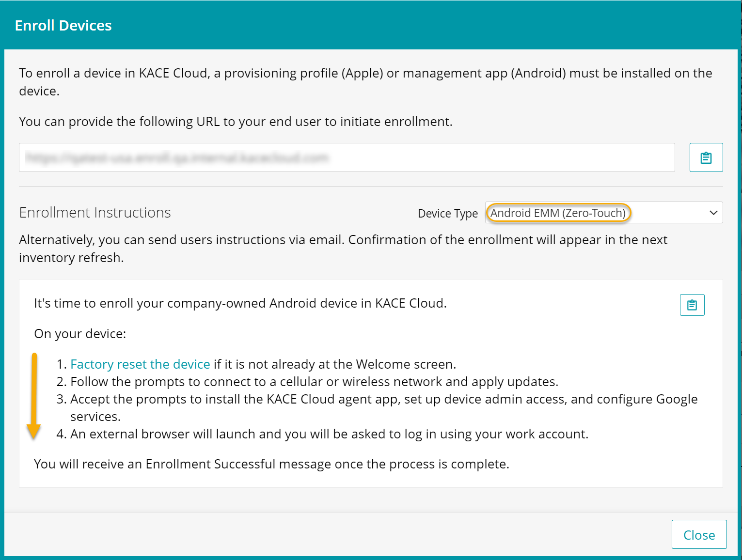Viewport: 742px width, 560px height.
Task: Copy the enrollment instructions using clipboard icon
Action: [x=692, y=305]
